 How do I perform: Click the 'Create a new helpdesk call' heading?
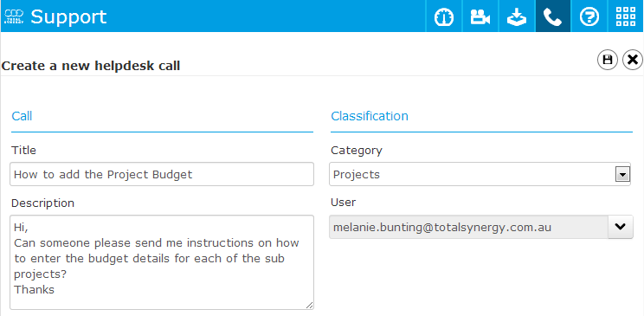tap(91, 66)
